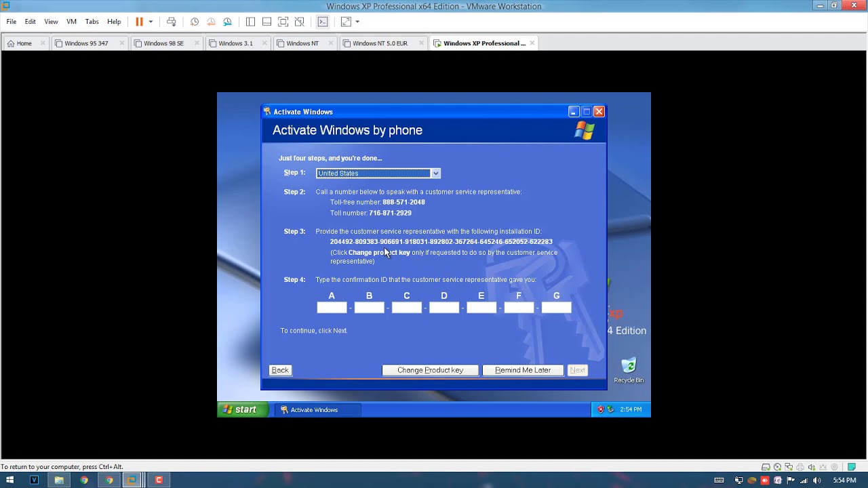Screen dimensions: 868x488
Task: Open the Recycle Bin desktop icon
Action: click(x=629, y=370)
